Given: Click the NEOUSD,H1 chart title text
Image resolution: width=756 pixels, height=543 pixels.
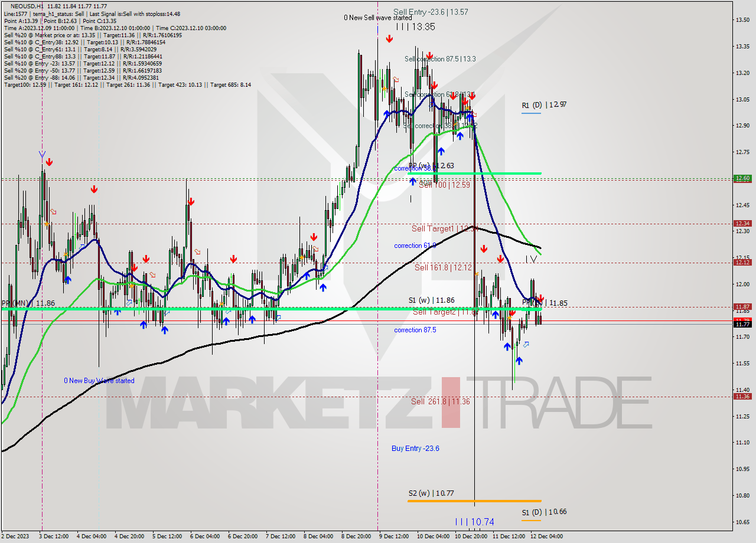Looking at the screenshot, I should tap(26, 6).
